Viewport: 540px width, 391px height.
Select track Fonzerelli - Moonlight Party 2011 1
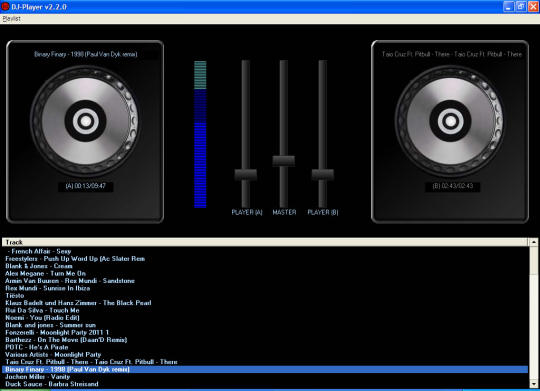point(264,332)
